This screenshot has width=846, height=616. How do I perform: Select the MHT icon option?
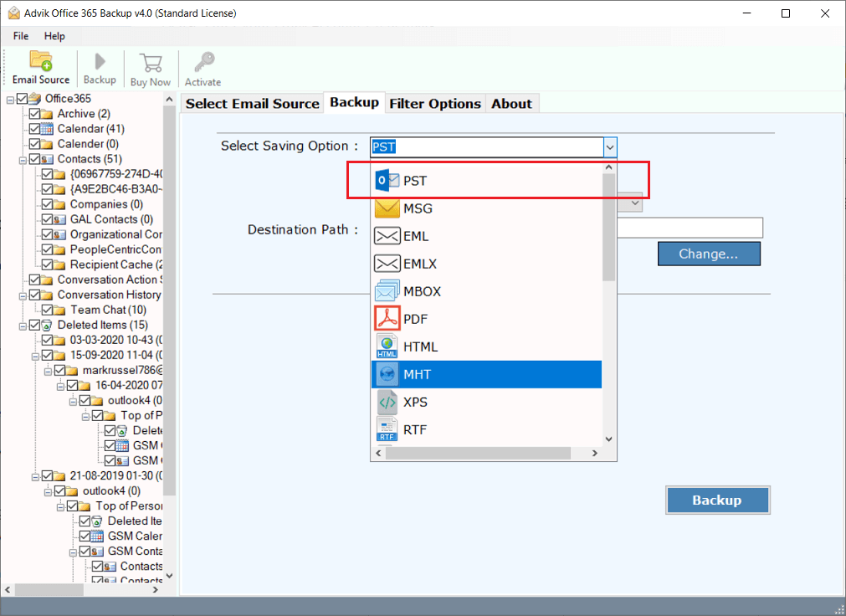click(387, 373)
